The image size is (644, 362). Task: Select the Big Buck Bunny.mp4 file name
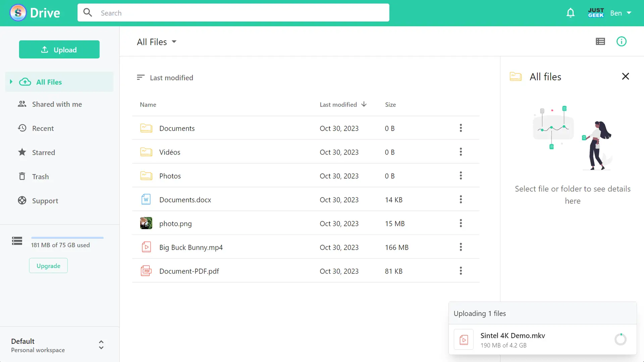click(191, 247)
